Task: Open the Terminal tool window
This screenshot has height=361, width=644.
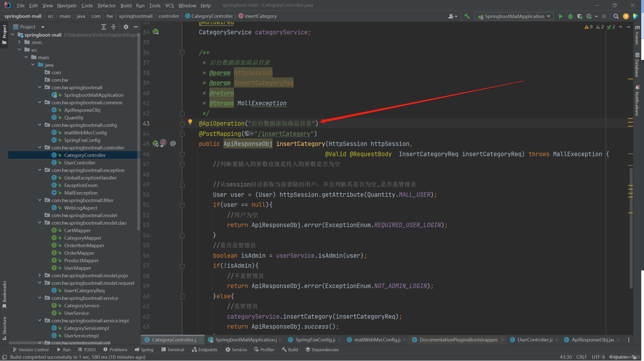Action: click(173, 349)
